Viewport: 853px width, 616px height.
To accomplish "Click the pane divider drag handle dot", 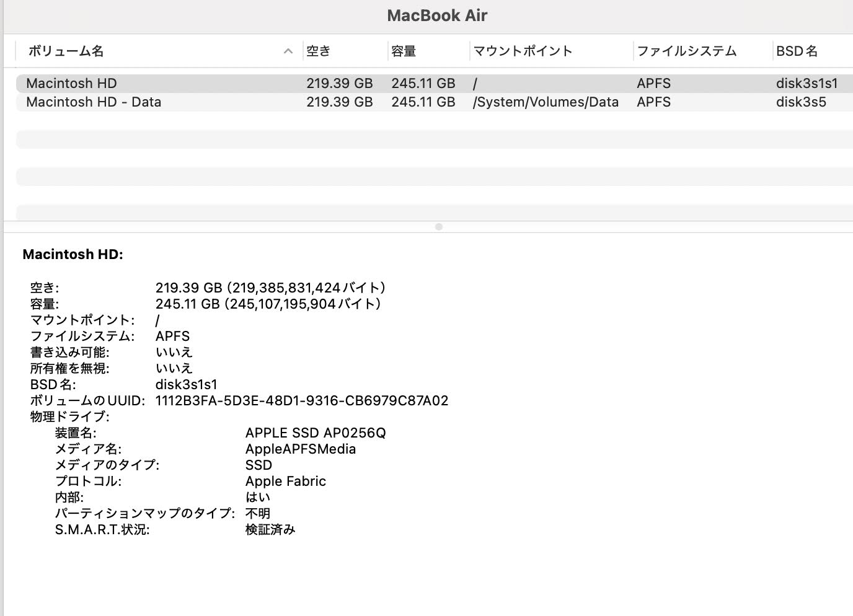I will (x=439, y=227).
